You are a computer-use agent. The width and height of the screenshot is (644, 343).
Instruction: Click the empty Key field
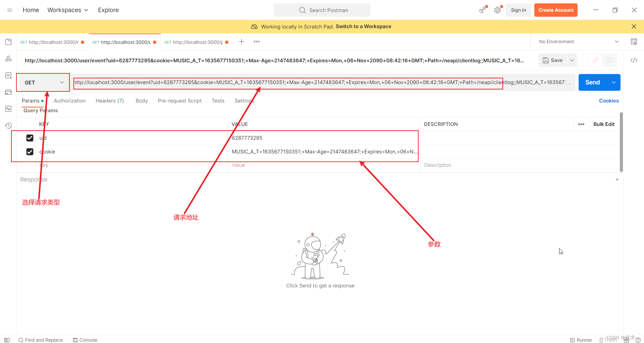click(131, 165)
